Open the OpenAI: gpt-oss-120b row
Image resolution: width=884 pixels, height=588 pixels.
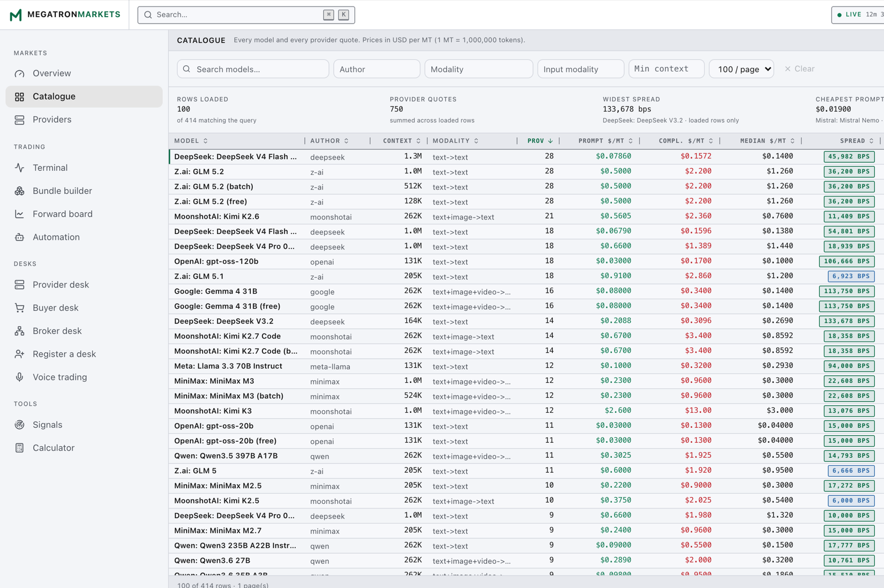(526, 262)
